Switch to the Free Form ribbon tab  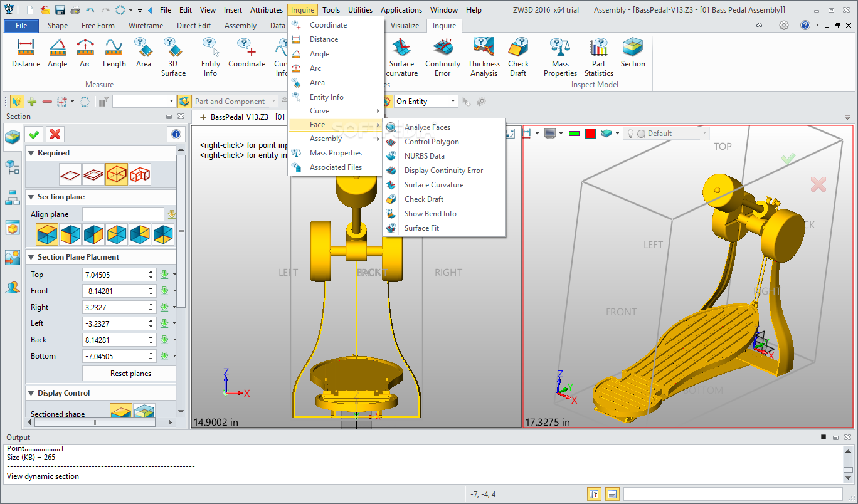tap(98, 26)
